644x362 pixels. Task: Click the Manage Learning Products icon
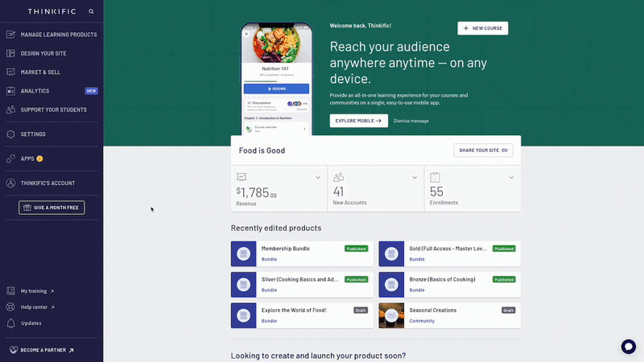pyautogui.click(x=10, y=35)
